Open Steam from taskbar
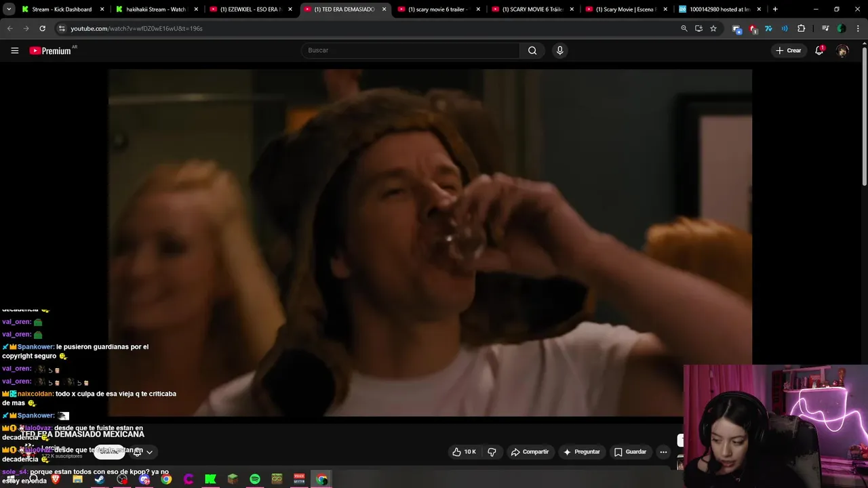Viewport: 868px width, 488px height. (x=100, y=479)
